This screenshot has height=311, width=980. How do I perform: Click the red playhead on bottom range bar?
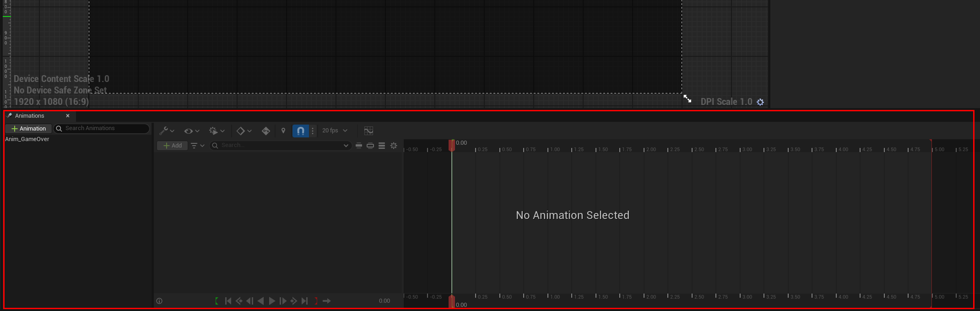(x=452, y=301)
